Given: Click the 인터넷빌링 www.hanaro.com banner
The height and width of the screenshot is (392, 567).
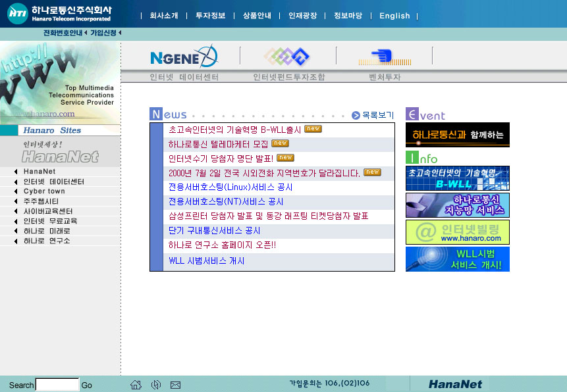Looking at the screenshot, I should [x=458, y=232].
